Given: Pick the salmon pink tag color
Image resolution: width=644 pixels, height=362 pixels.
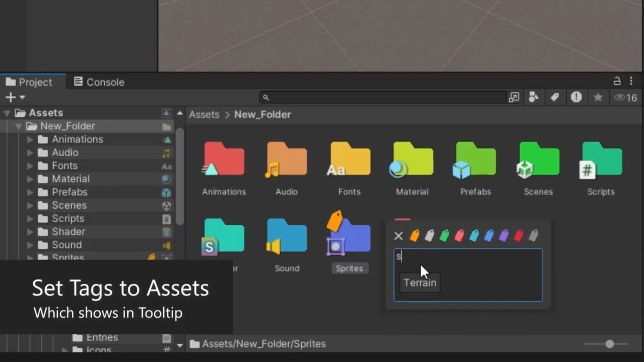Looking at the screenshot, I should pos(459,235).
